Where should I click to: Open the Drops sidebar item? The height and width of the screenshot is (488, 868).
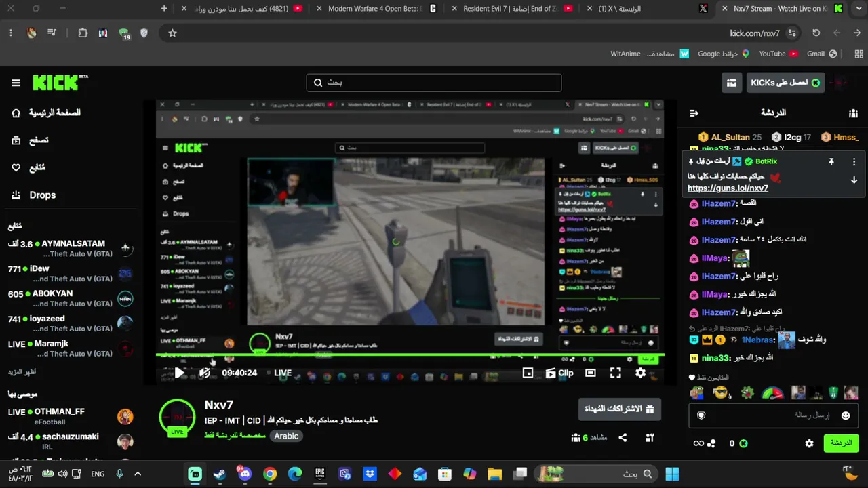coord(34,195)
